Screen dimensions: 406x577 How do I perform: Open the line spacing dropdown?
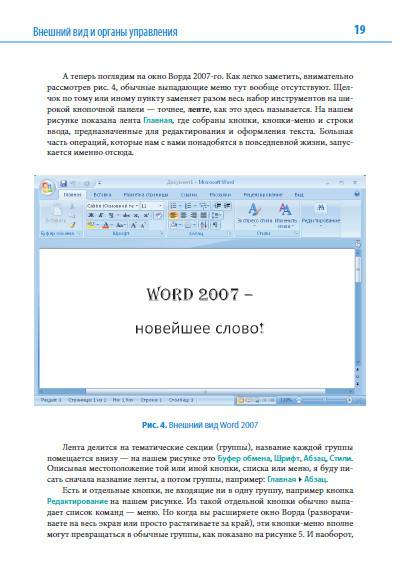[216, 215]
